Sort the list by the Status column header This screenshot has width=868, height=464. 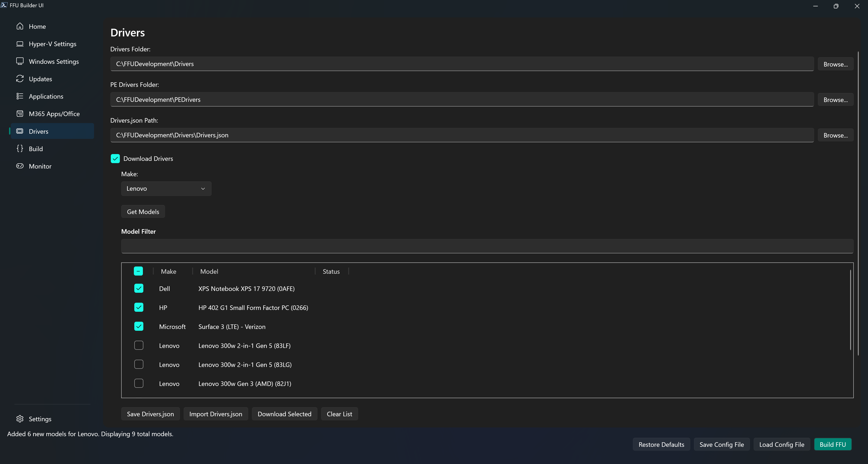pos(331,271)
